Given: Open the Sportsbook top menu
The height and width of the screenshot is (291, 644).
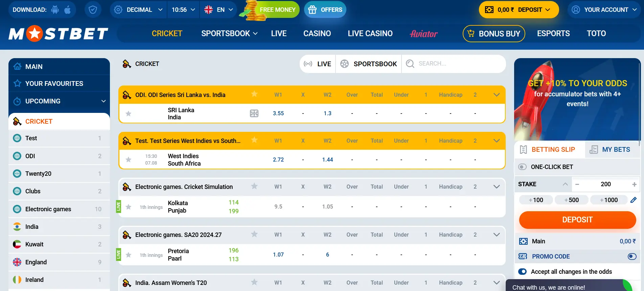Looking at the screenshot, I should [x=229, y=33].
